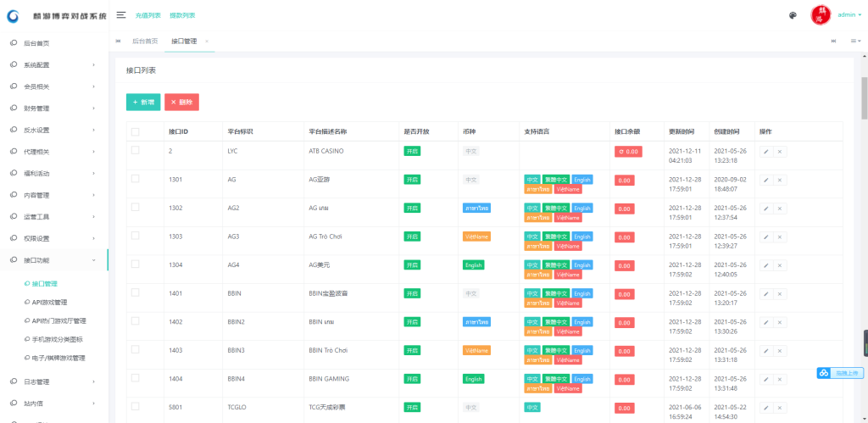
Task: Expand the 系统配置 sidebar menu
Action: click(54, 64)
